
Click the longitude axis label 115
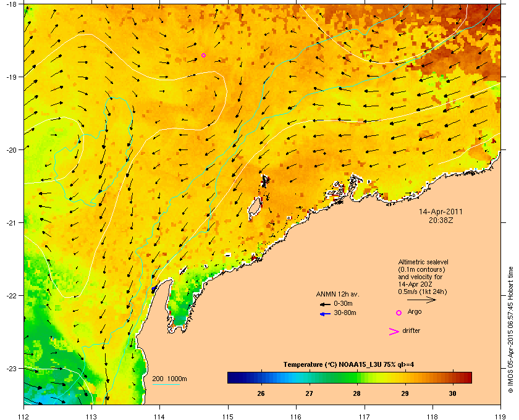(x=228, y=416)
